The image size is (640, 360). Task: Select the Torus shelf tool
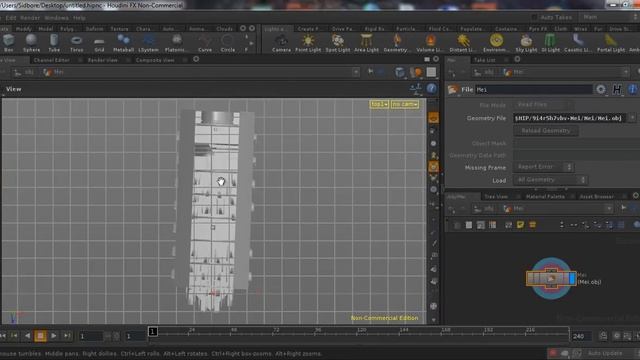click(76, 43)
